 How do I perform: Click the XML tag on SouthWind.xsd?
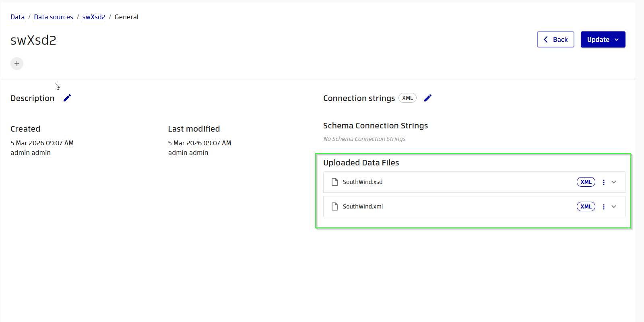586,182
